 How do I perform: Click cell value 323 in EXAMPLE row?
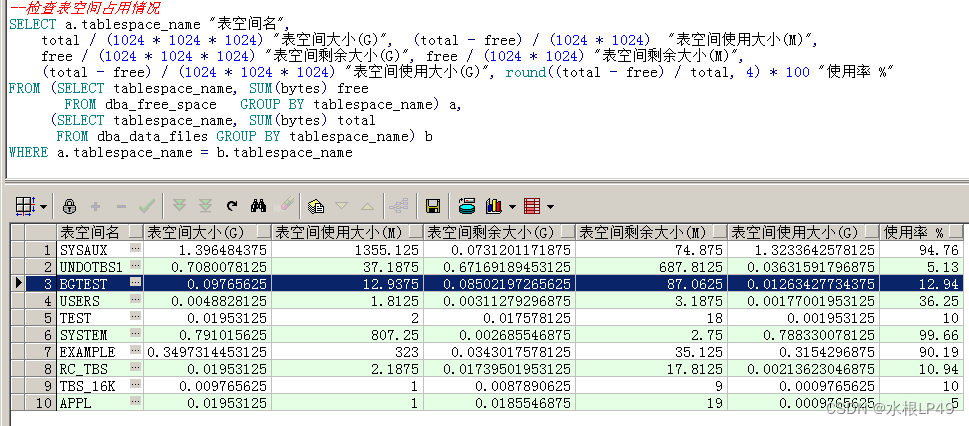click(x=347, y=351)
